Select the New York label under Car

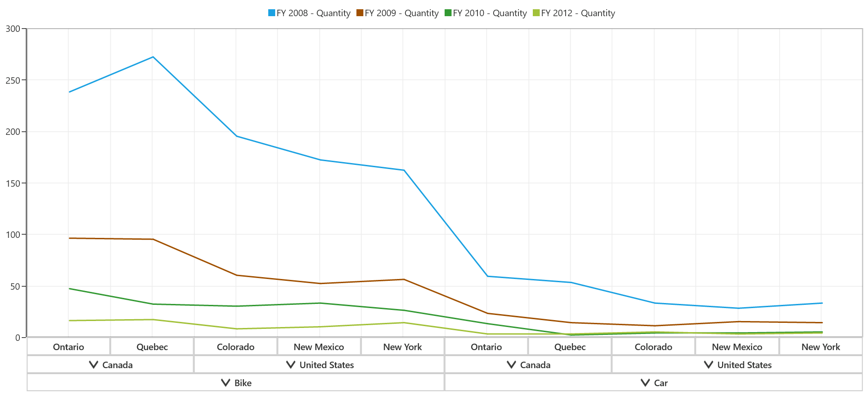click(x=820, y=347)
